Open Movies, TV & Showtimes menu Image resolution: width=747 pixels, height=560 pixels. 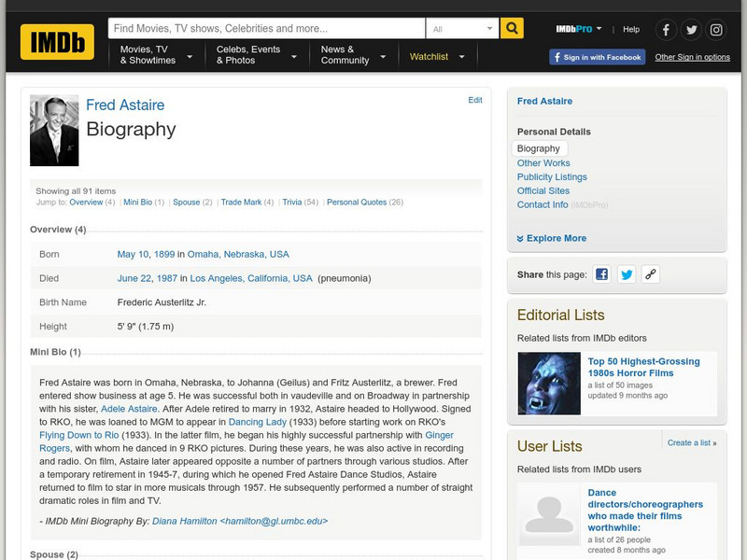[x=156, y=55]
